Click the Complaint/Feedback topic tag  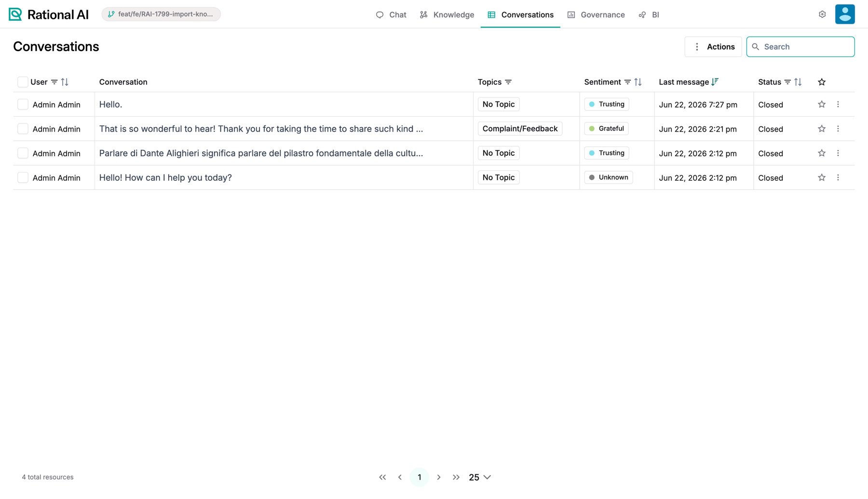520,129
